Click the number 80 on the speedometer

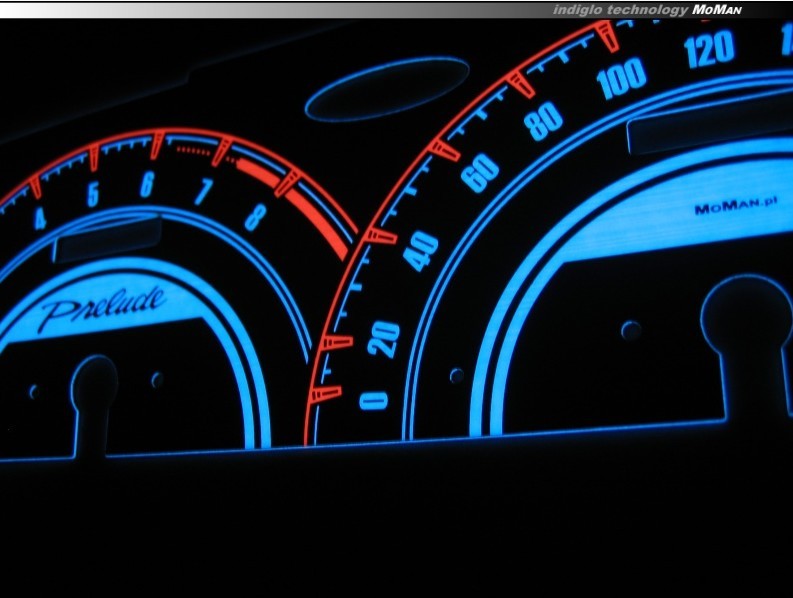544,122
